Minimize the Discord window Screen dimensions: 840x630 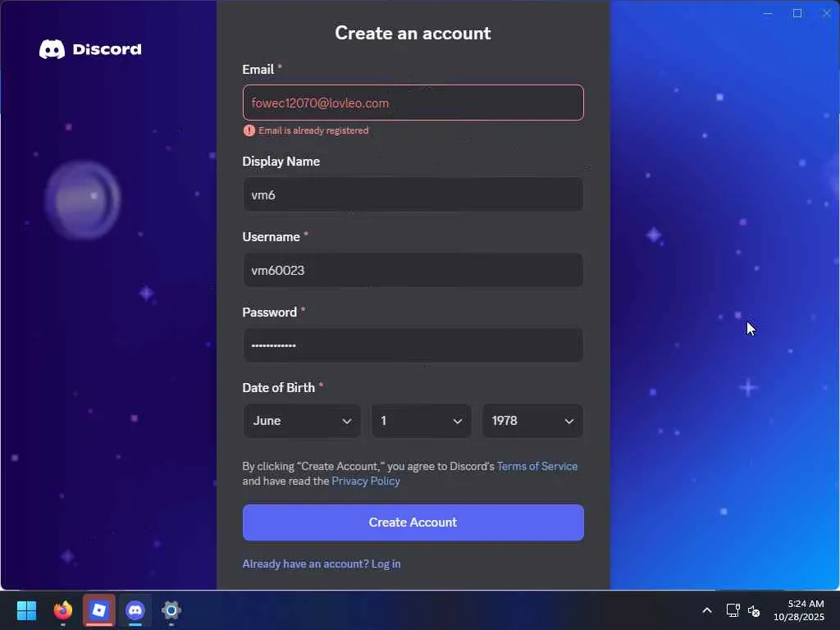pyautogui.click(x=768, y=13)
